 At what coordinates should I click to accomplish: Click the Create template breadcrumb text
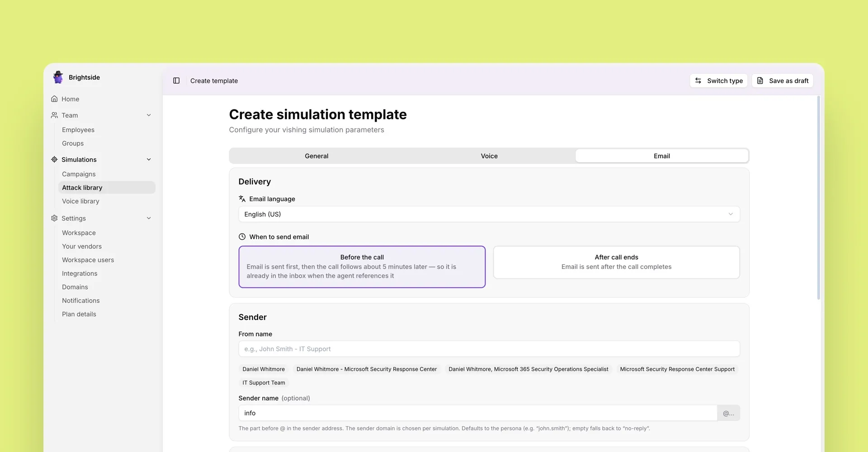[x=214, y=80]
